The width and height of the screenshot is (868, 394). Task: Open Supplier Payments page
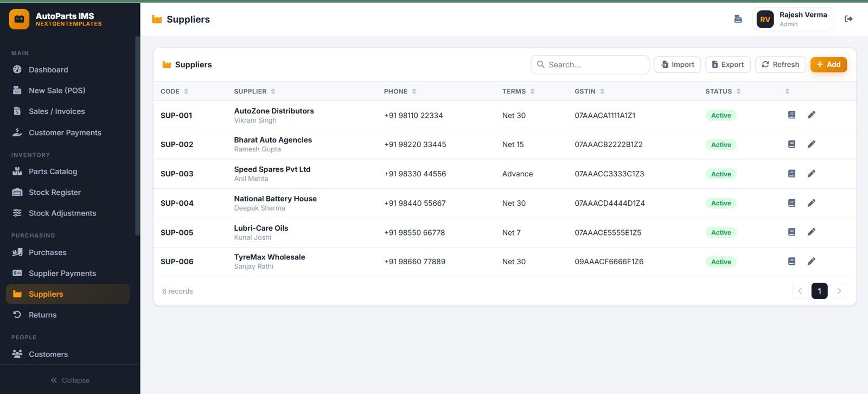point(68,274)
